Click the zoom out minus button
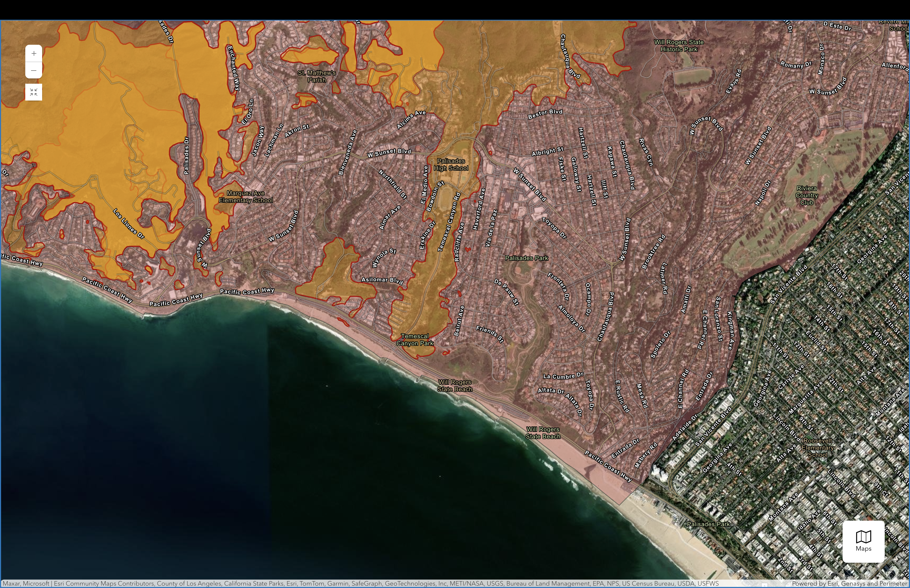 (x=34, y=70)
